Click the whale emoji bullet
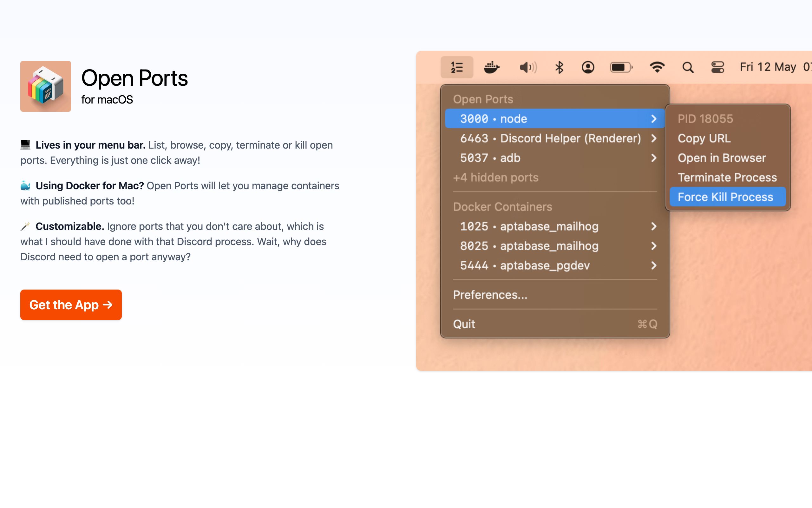 25,185
